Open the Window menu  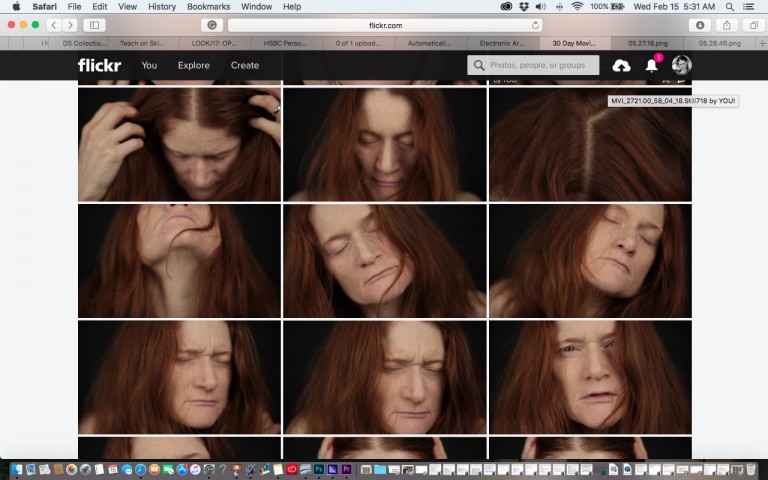coord(257,7)
